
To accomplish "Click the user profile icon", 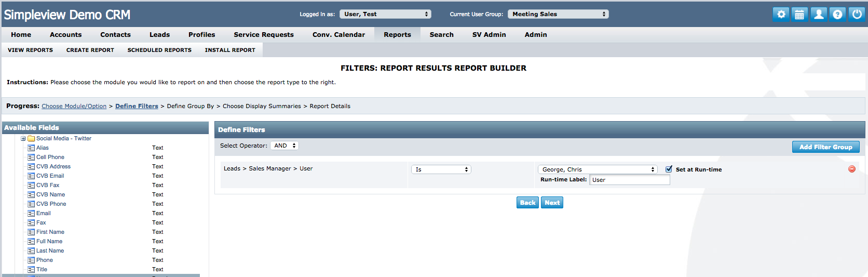I will tap(819, 14).
